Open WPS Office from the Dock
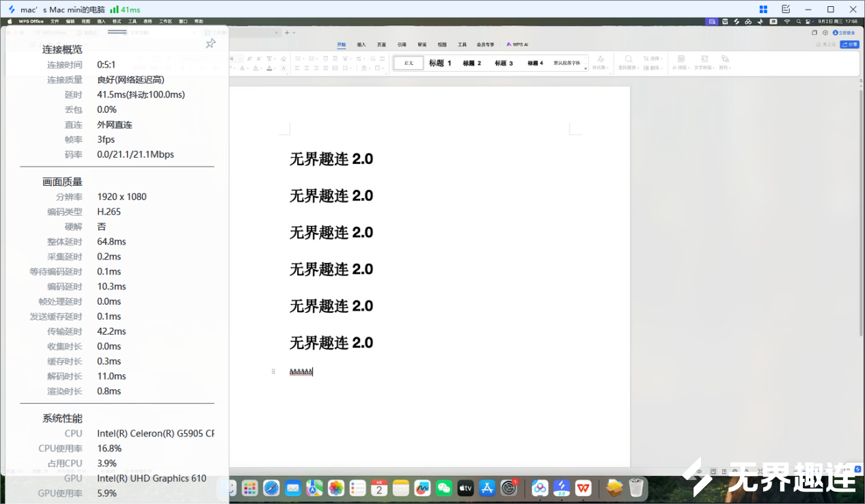865x504 pixels. [x=583, y=488]
